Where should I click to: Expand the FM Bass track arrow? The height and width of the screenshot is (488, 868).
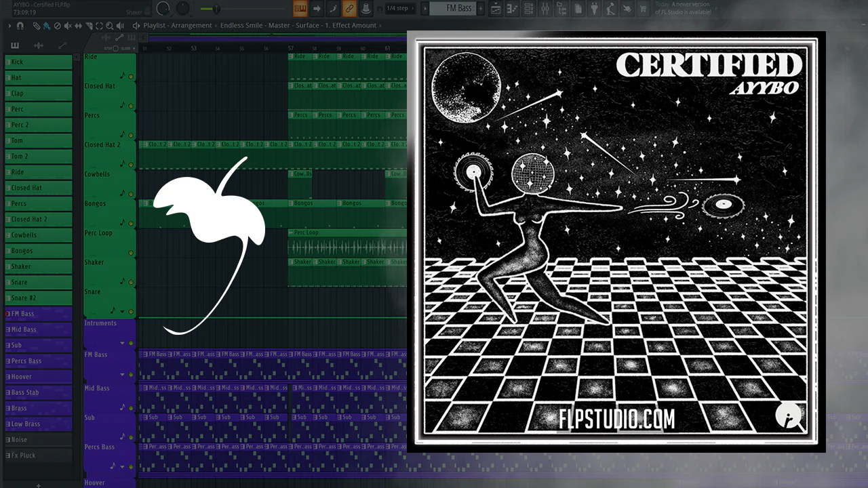coord(123,374)
